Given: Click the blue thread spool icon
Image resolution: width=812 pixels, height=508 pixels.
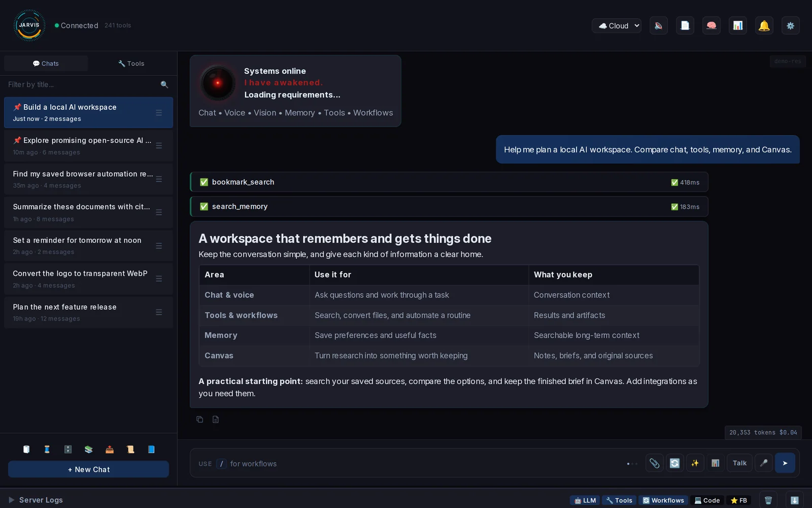Looking at the screenshot, I should click(47, 449).
